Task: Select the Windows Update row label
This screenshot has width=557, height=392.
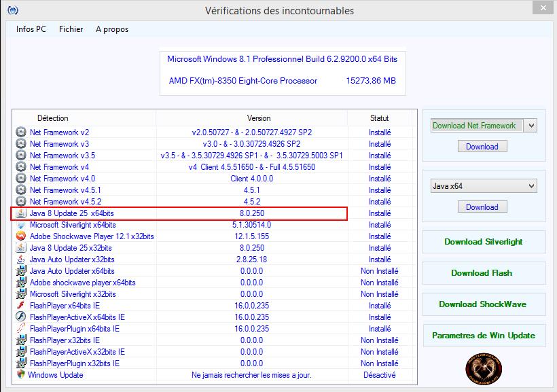Action: click(56, 374)
